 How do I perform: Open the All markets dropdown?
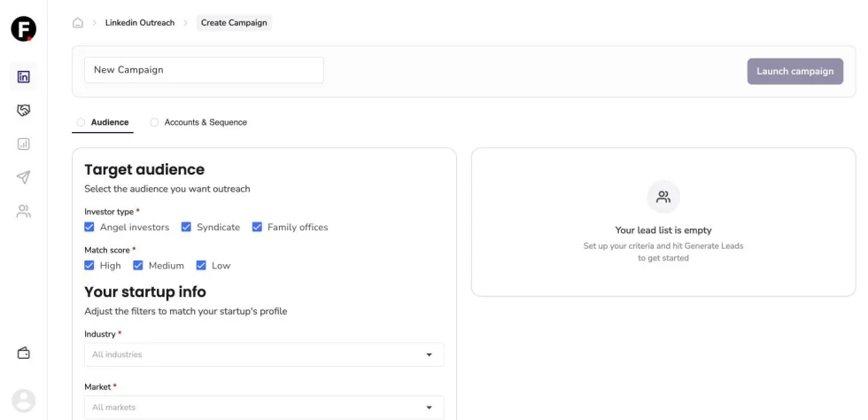coord(264,408)
